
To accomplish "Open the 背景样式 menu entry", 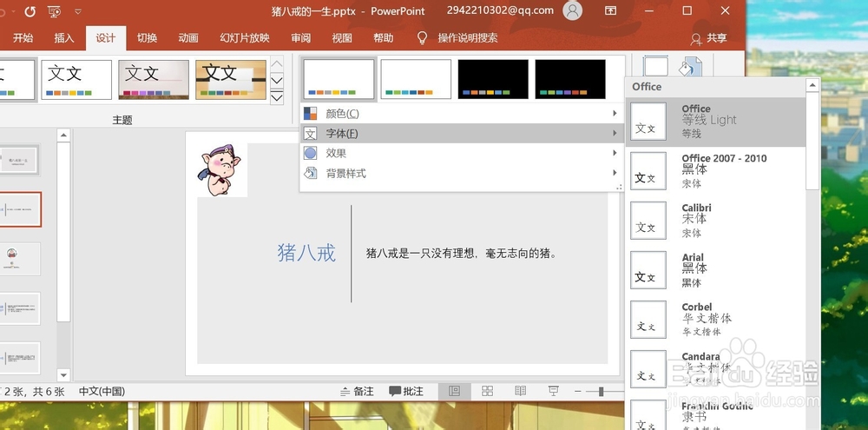I will pos(463,174).
